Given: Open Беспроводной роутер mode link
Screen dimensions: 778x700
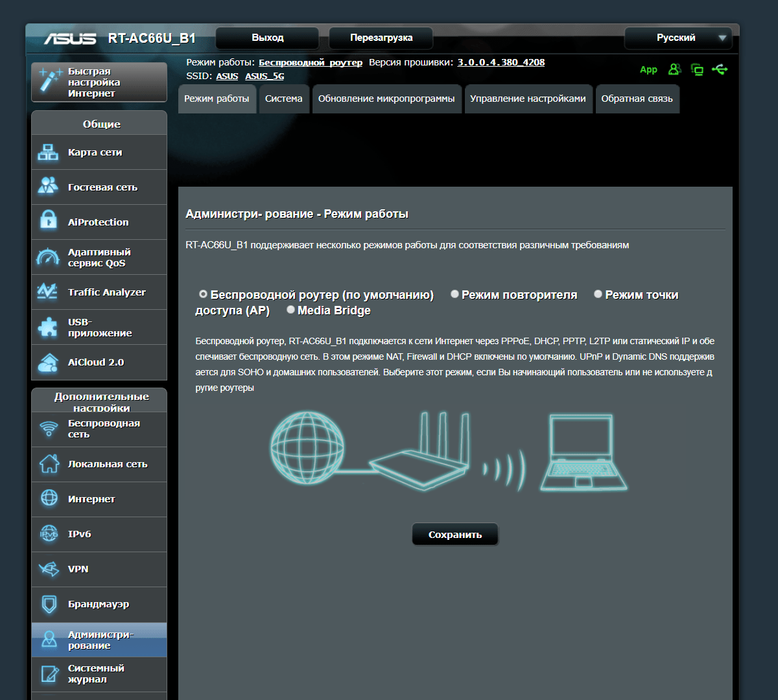Looking at the screenshot, I should [311, 62].
